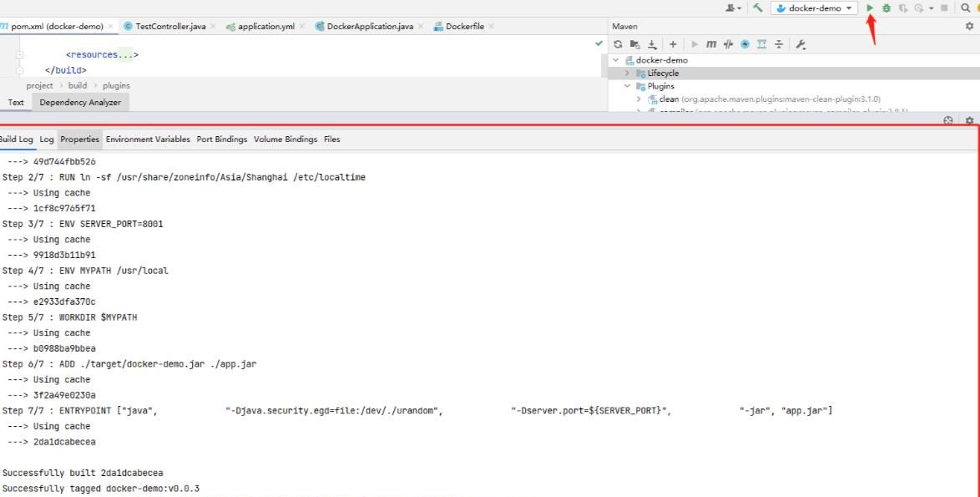
Task: Expand the Lifecycle node
Action: (x=628, y=74)
